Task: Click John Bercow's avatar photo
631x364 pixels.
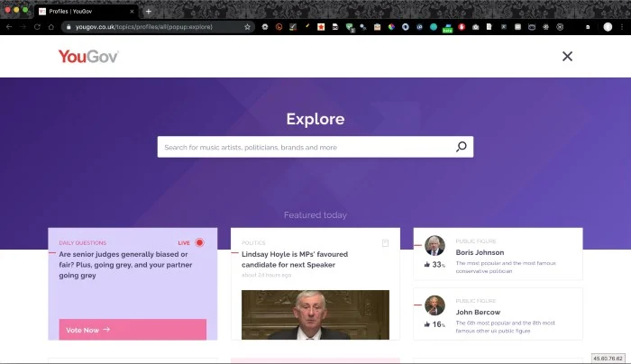Action: (x=434, y=305)
